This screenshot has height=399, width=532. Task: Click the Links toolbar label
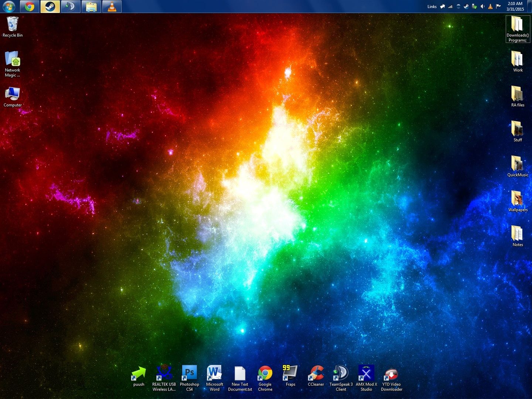click(432, 7)
